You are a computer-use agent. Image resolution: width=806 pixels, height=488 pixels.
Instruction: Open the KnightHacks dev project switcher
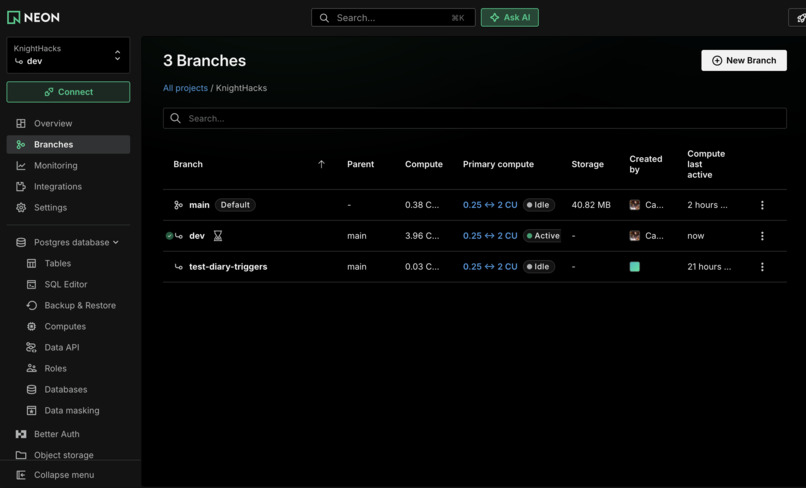68,55
